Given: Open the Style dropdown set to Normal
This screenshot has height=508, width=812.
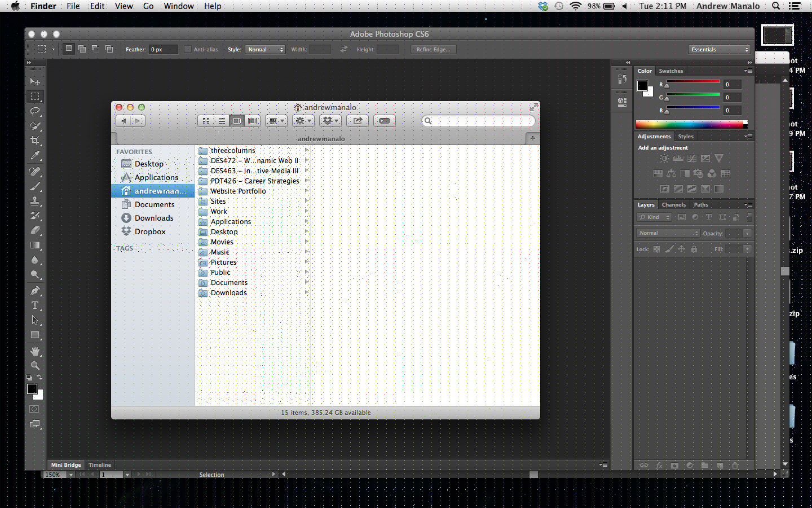Looking at the screenshot, I should tap(265, 50).
